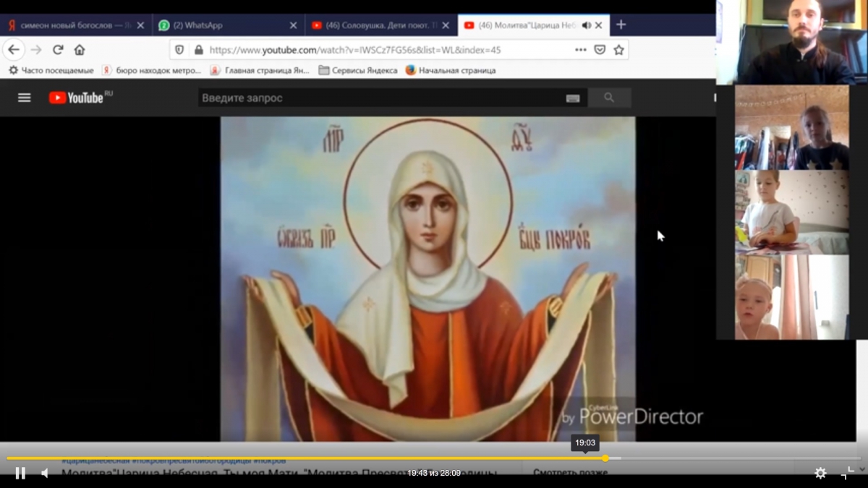Screen dimensions: 868x488
Task: Close the 'Соловушка. Дети поют' tab
Action: [446, 25]
